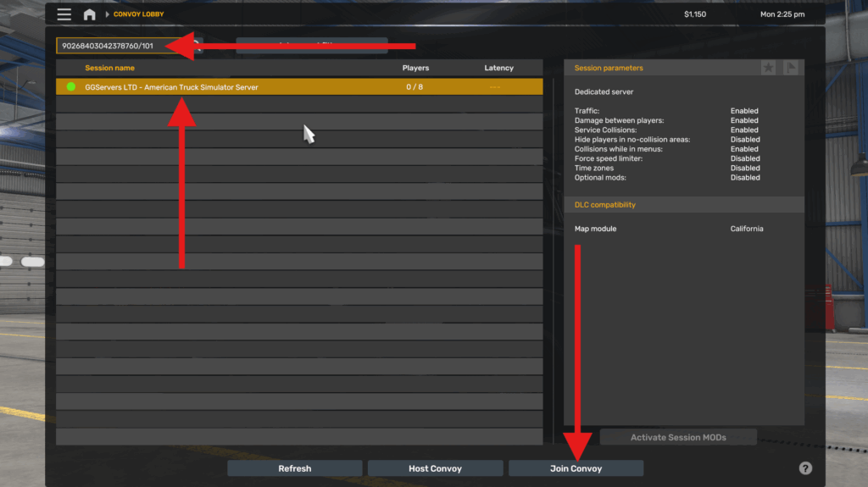Click the green status dot of GGServers session
The width and height of the screenshot is (868, 487).
(71, 86)
